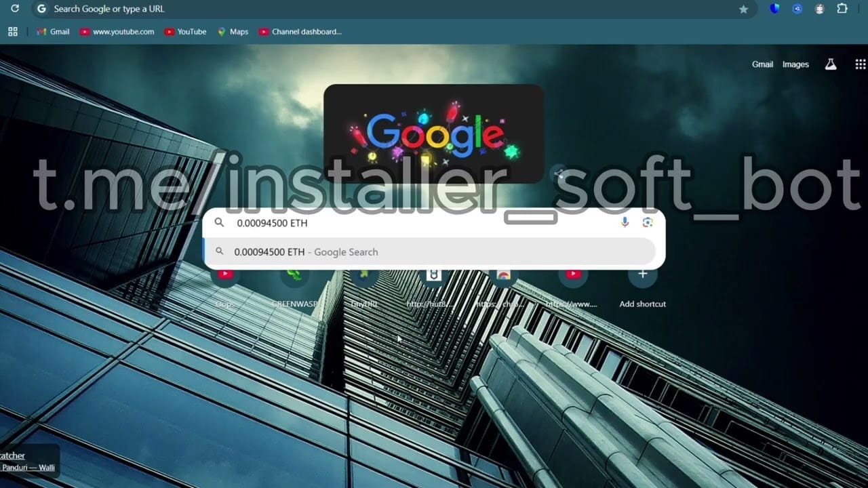Reload the page with the refresh button
This screenshot has height=488, width=868.
pyautogui.click(x=15, y=9)
